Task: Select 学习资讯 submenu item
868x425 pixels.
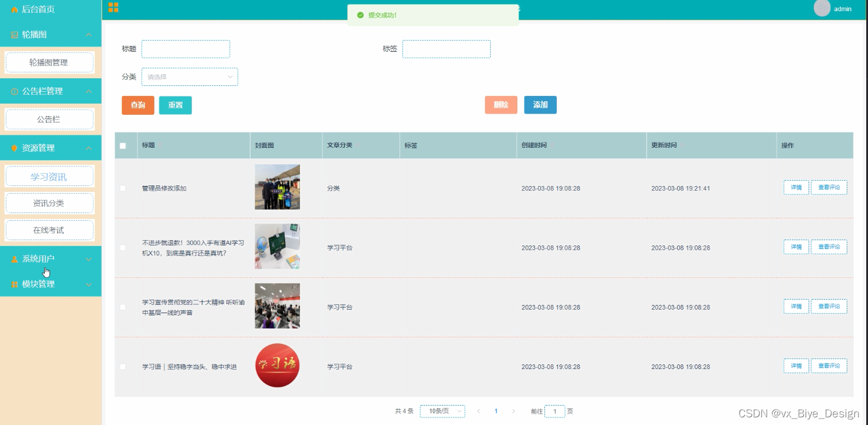Action: point(49,177)
